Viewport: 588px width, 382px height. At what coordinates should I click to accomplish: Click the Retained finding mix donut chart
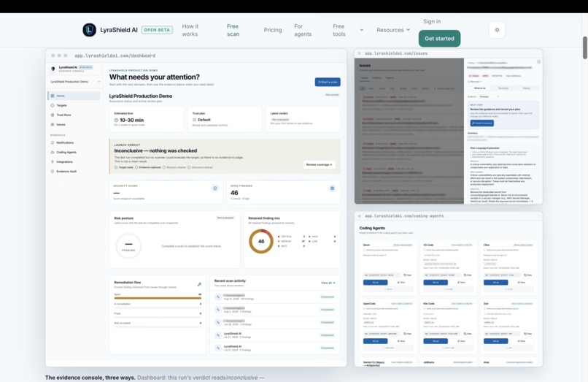click(x=261, y=241)
